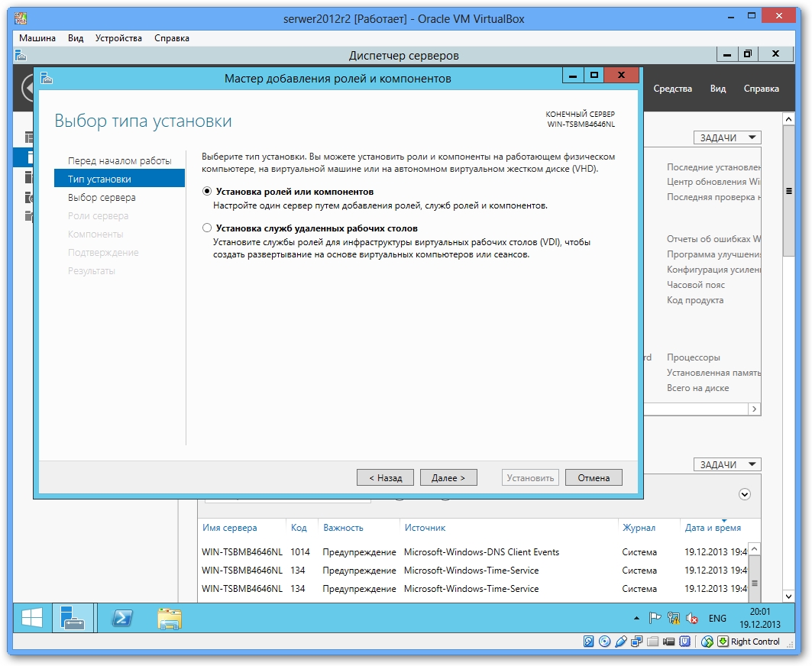Open File Explorer from the taskbar
Screen dimensions: 812x666
170,619
